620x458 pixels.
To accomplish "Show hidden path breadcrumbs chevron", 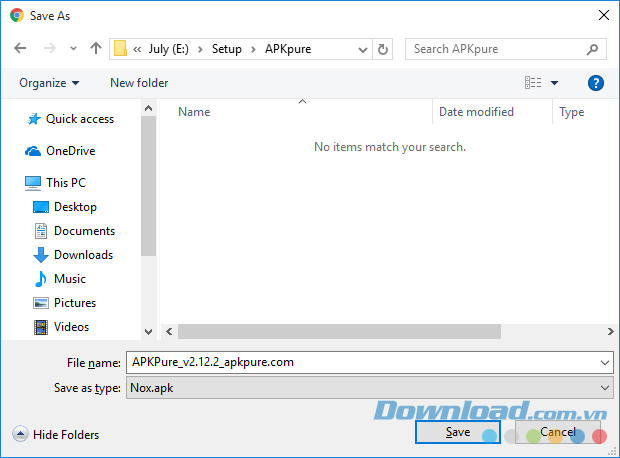I will coord(137,49).
